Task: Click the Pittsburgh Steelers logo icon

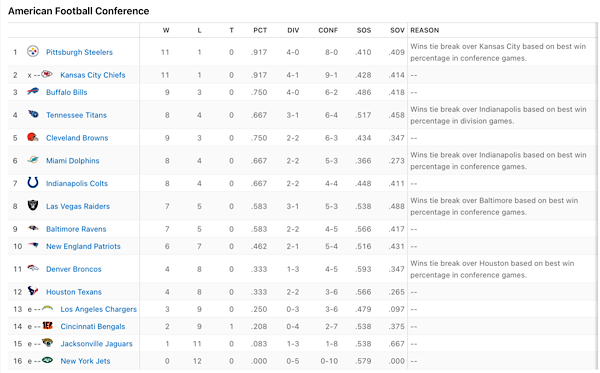Action: click(x=33, y=51)
